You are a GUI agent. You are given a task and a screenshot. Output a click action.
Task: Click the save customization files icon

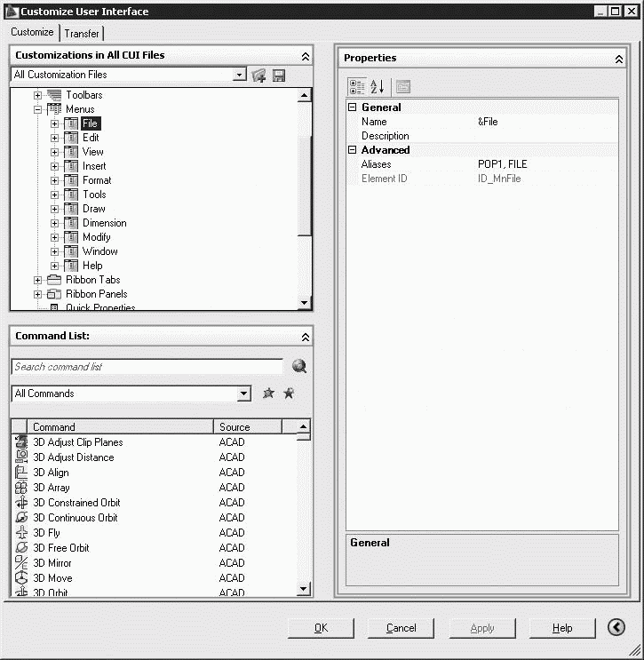point(279,76)
